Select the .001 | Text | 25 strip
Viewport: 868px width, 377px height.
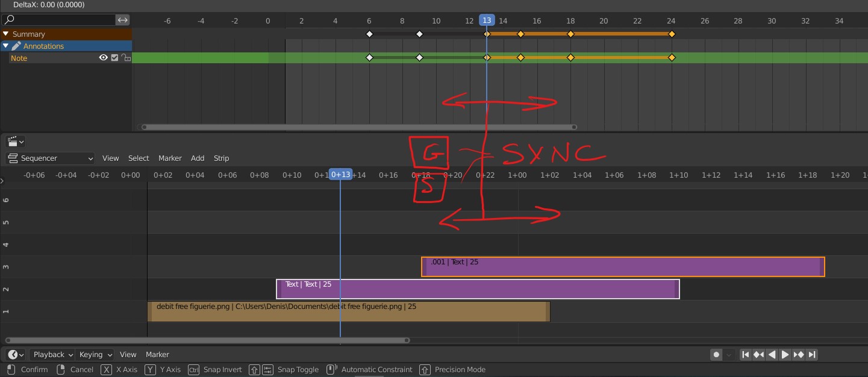coord(623,267)
